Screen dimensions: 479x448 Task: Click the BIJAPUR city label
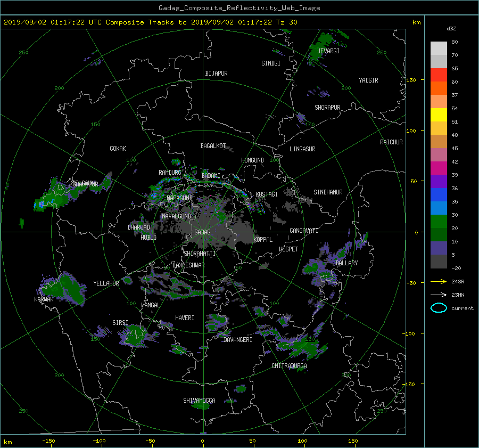pos(216,74)
